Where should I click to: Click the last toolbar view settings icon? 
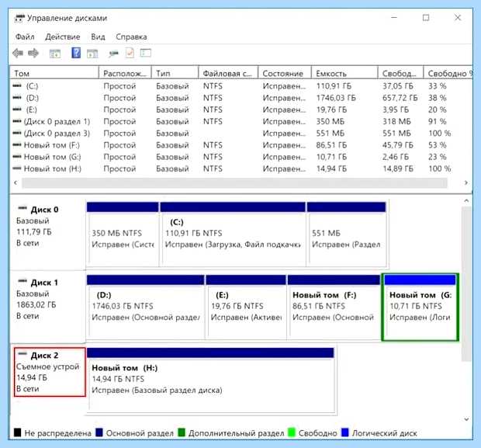pyautogui.click(x=146, y=53)
